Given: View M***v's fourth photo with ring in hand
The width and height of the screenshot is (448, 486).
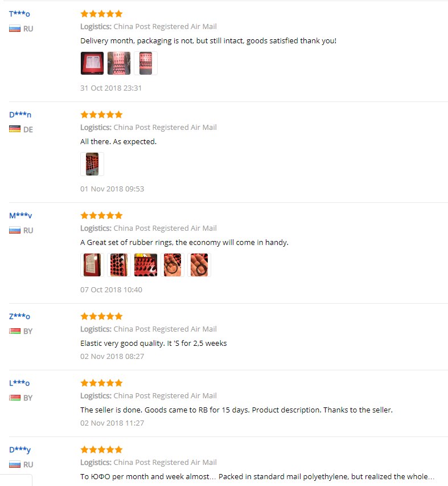Looking at the screenshot, I should 172,265.
